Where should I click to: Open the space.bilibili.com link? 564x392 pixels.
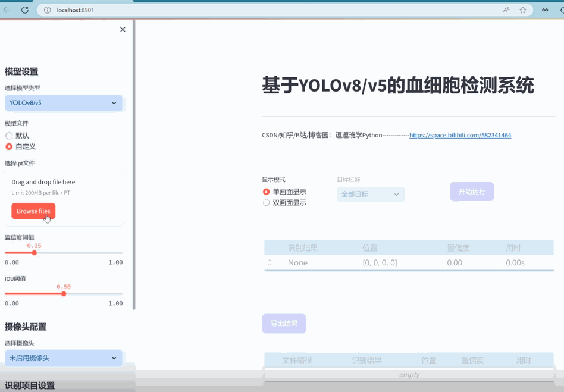(460, 135)
